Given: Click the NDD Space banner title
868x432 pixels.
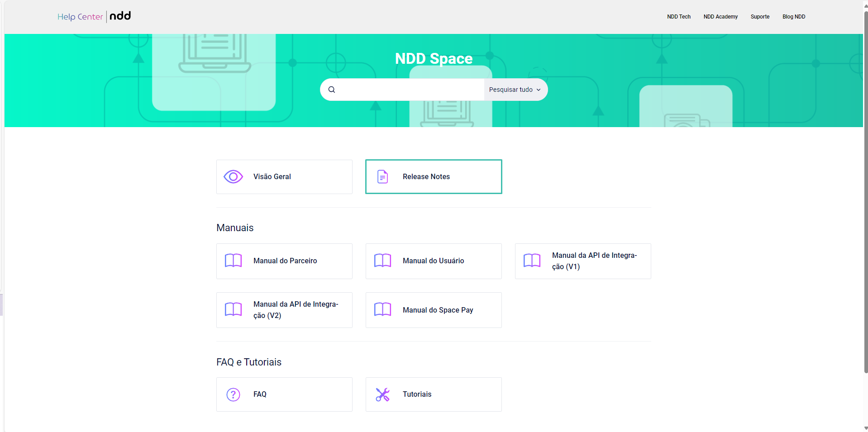Looking at the screenshot, I should click(434, 58).
